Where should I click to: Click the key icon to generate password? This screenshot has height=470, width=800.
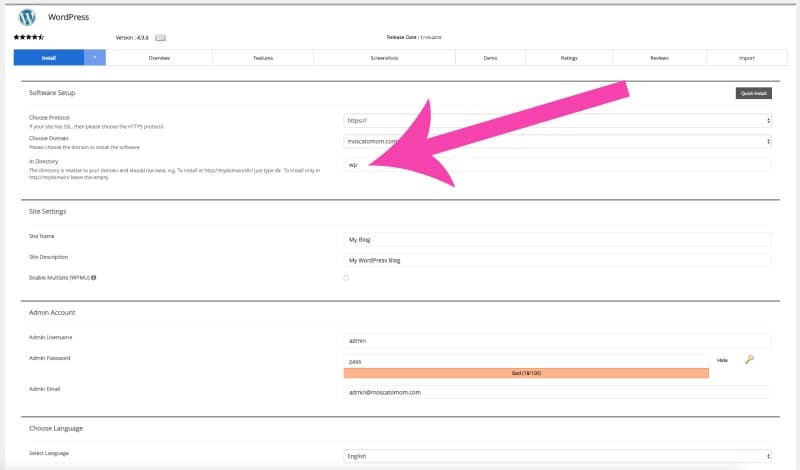coord(749,360)
